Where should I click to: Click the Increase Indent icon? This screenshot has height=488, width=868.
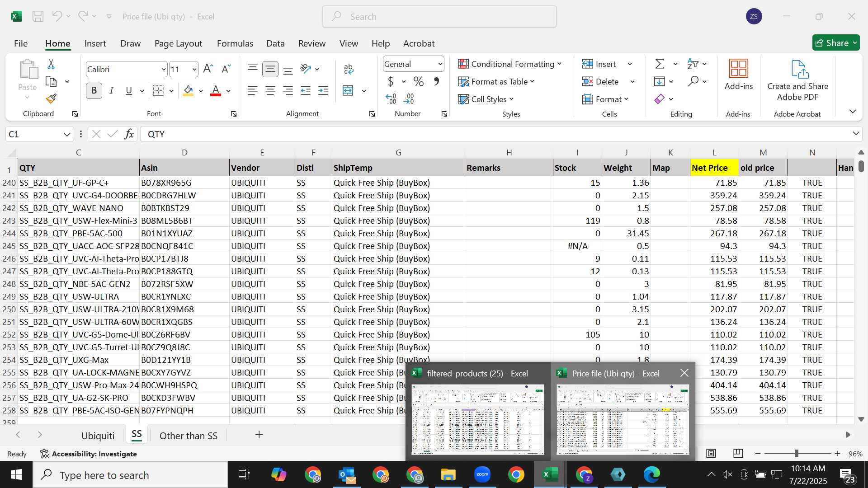pos(323,91)
